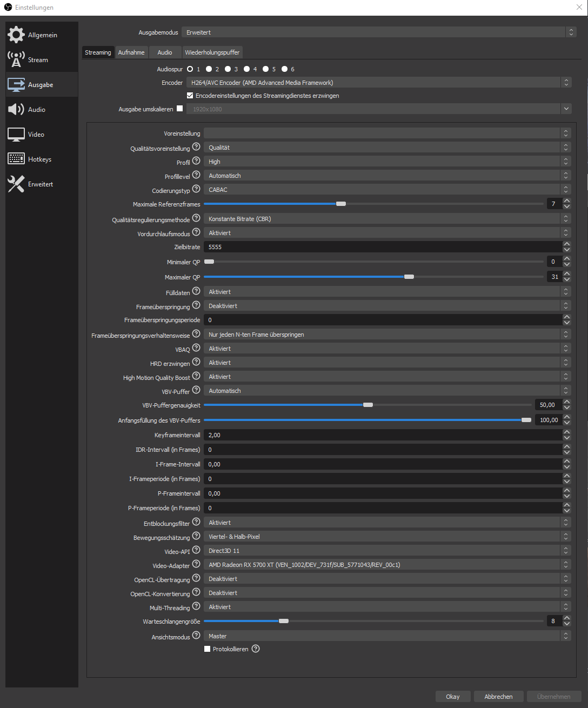This screenshot has height=708, width=588.
Task: Click help icon next to Qualitätsregulierungsmethode
Action: (196, 218)
